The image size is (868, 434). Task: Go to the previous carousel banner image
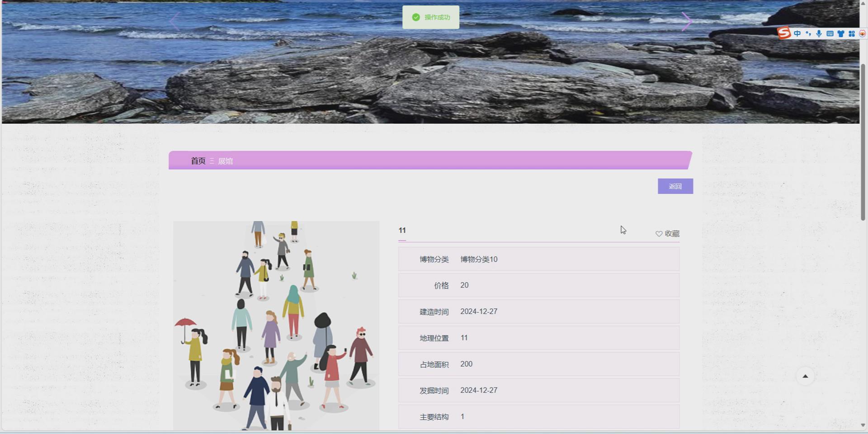[x=175, y=21]
